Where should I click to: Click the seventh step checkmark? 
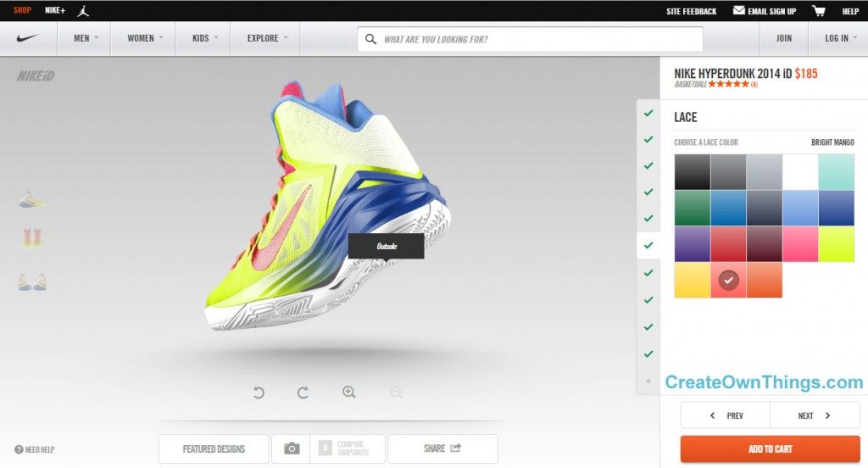(x=648, y=272)
